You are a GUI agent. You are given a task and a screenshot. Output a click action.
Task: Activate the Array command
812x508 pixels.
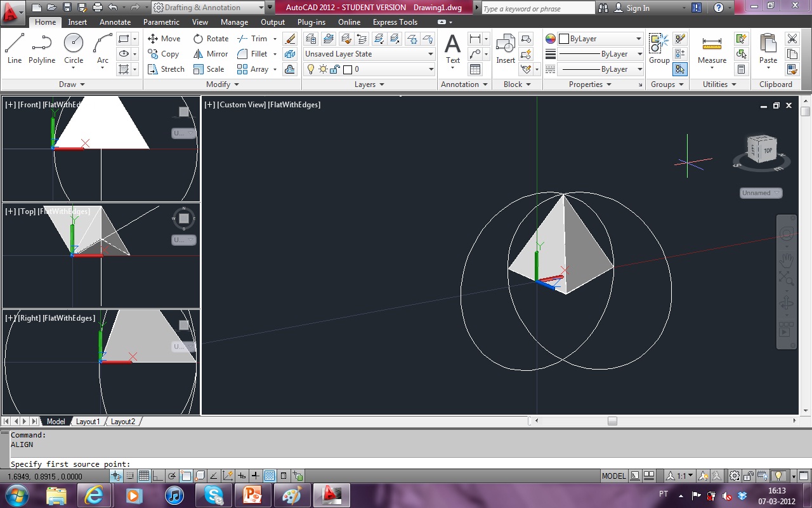point(252,69)
